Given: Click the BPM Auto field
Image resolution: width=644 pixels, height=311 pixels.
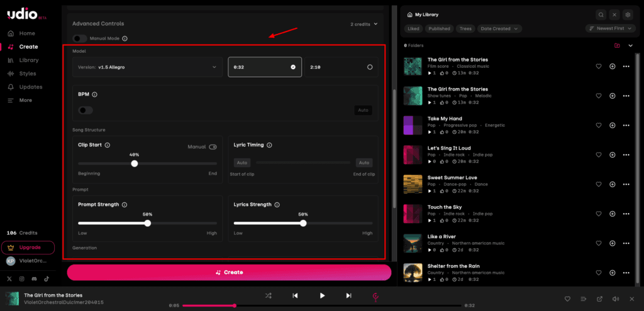Looking at the screenshot, I should click(363, 111).
